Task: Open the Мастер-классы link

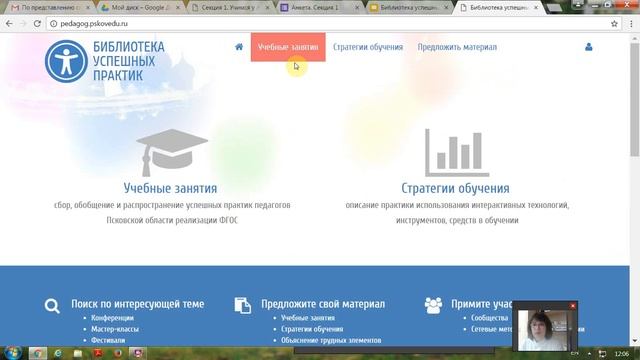Action: click(x=115, y=329)
